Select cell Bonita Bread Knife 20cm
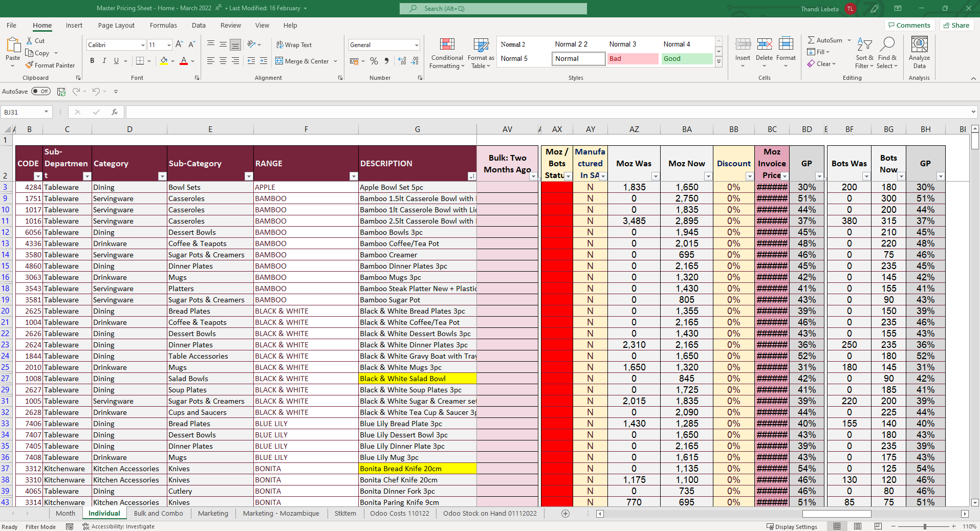This screenshot has height=531, width=980. 417,469
